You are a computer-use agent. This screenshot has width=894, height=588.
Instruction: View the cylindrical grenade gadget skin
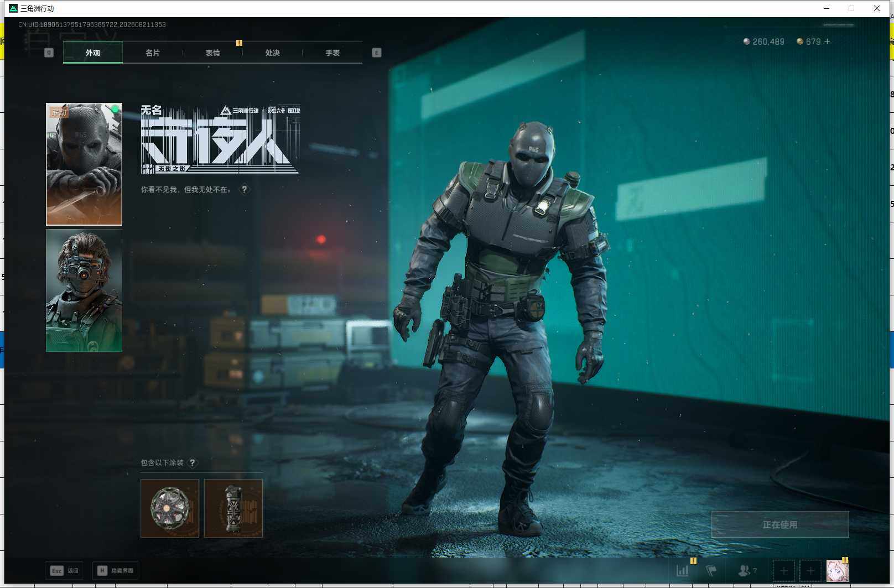tap(233, 508)
